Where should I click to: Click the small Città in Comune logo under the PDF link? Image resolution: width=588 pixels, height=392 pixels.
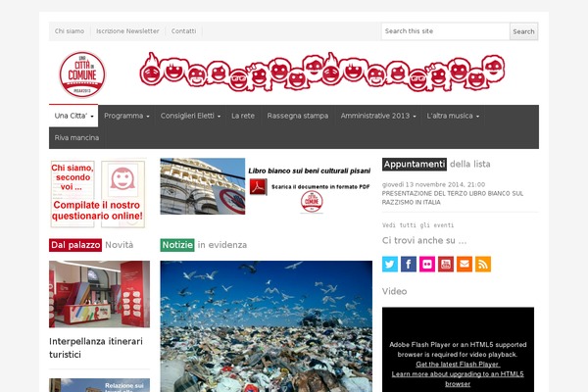(312, 202)
